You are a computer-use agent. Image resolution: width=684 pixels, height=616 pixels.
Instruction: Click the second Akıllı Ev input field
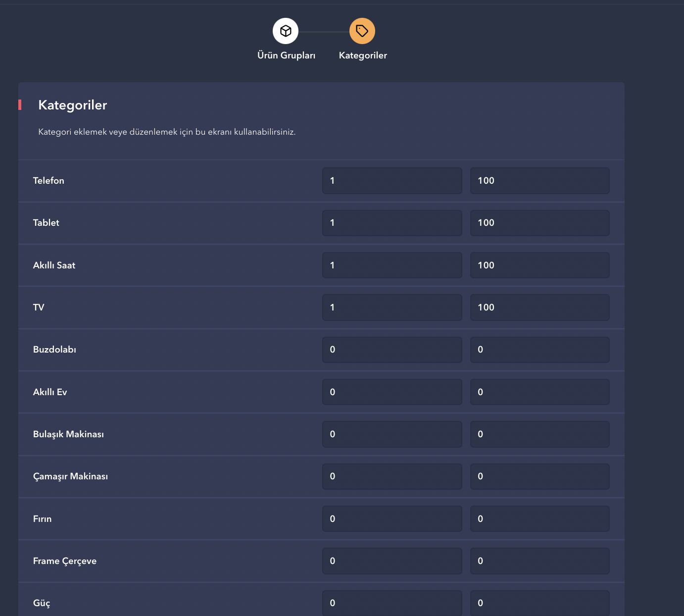tap(539, 392)
